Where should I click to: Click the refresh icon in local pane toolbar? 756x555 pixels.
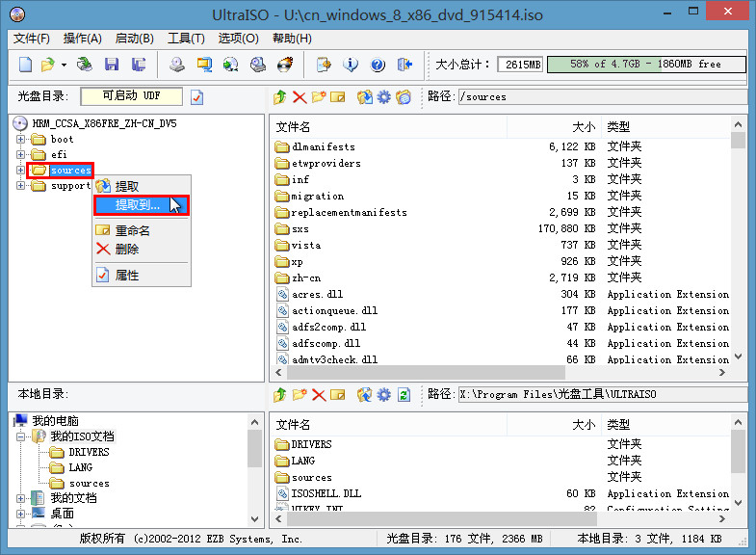[x=404, y=395]
